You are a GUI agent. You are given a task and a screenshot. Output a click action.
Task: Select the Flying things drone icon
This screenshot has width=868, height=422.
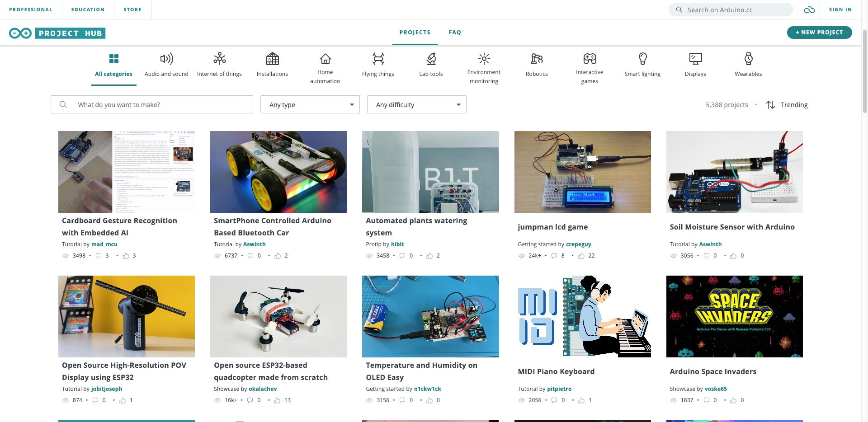click(378, 59)
